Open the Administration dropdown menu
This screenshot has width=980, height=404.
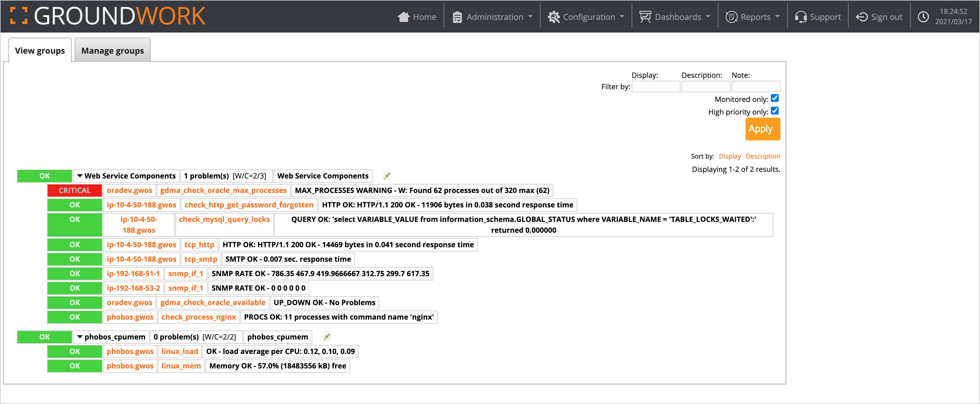pyautogui.click(x=493, y=17)
